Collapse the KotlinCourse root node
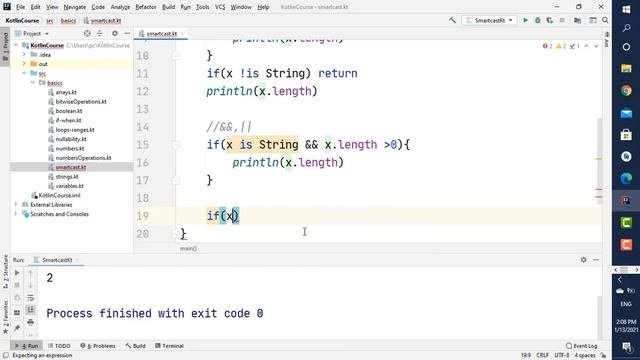The height and width of the screenshot is (360, 640). [16, 45]
